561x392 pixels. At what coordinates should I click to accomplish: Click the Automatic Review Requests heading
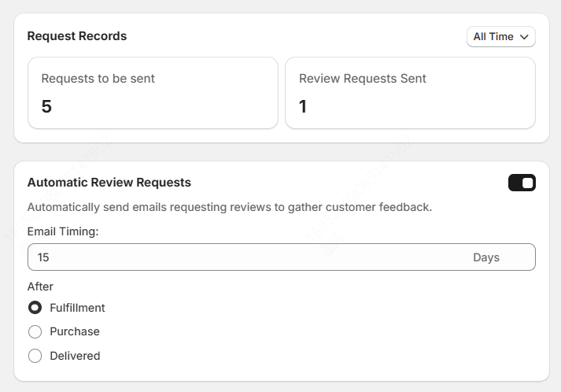click(109, 183)
